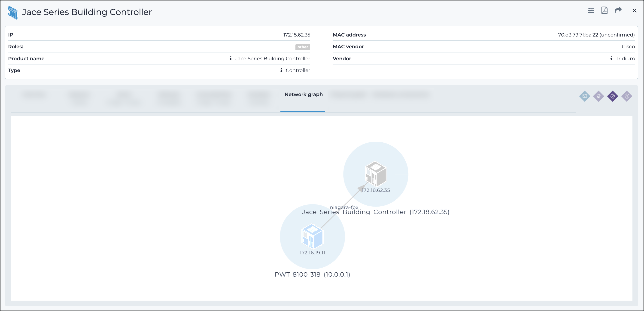This screenshot has width=644, height=311.
Task: Select the Network graph tab
Action: [303, 95]
